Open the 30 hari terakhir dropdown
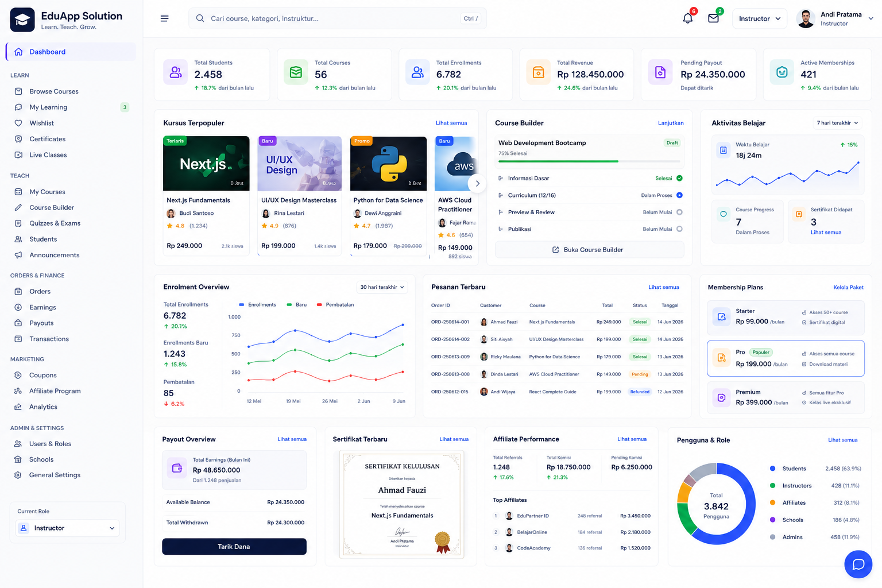The width and height of the screenshot is (882, 588). pos(382,287)
